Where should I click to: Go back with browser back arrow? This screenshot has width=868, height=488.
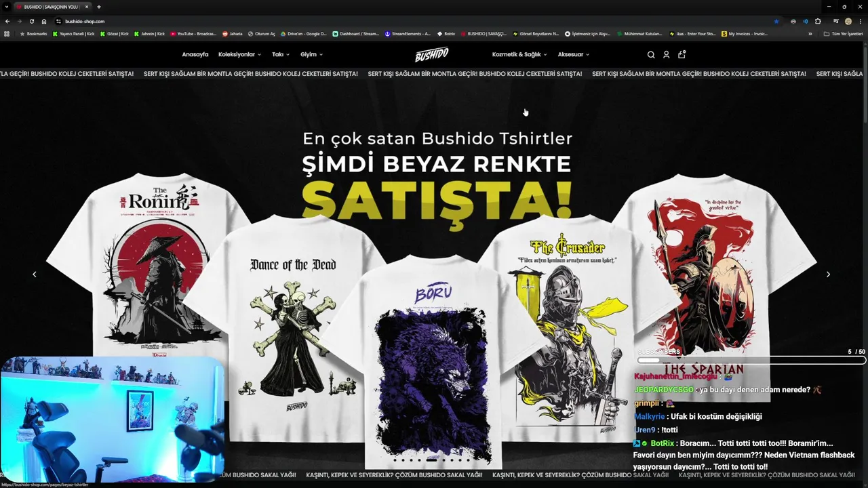pyautogui.click(x=7, y=21)
